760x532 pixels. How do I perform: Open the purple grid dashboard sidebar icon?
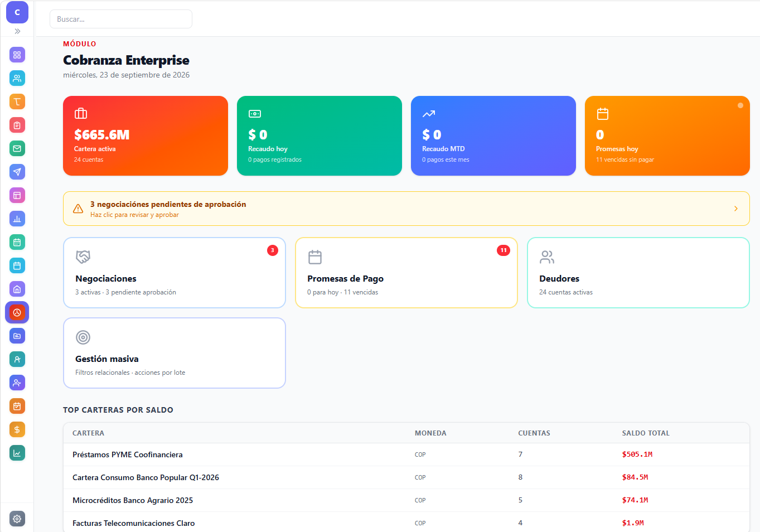[x=17, y=55]
